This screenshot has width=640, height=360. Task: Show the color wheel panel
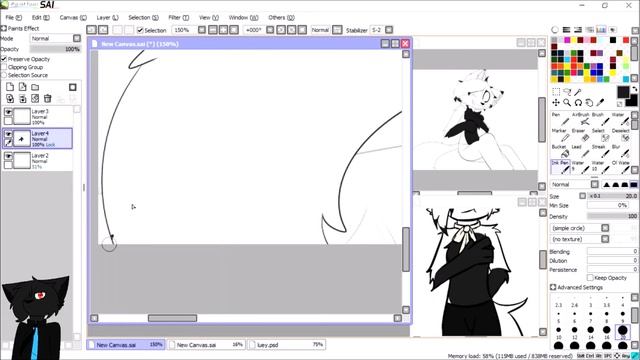click(555, 30)
